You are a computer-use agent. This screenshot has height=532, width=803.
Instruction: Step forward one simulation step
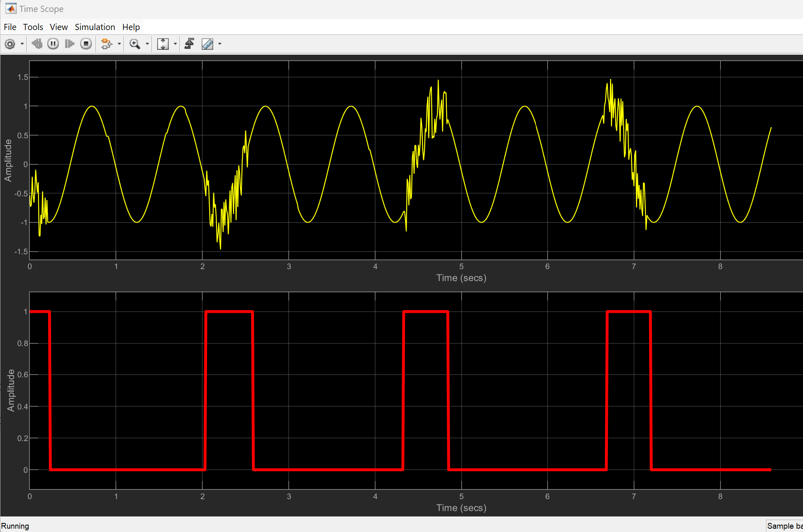(x=69, y=44)
